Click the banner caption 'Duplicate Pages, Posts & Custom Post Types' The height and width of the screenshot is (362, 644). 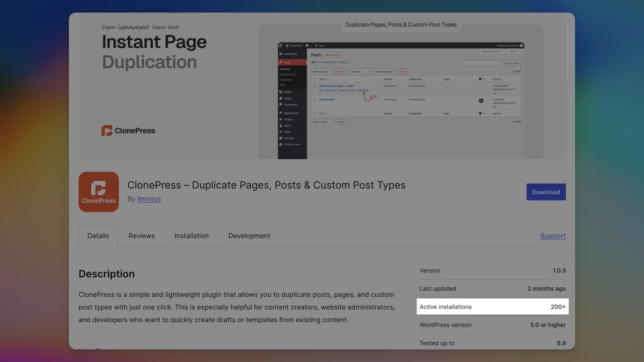(401, 25)
